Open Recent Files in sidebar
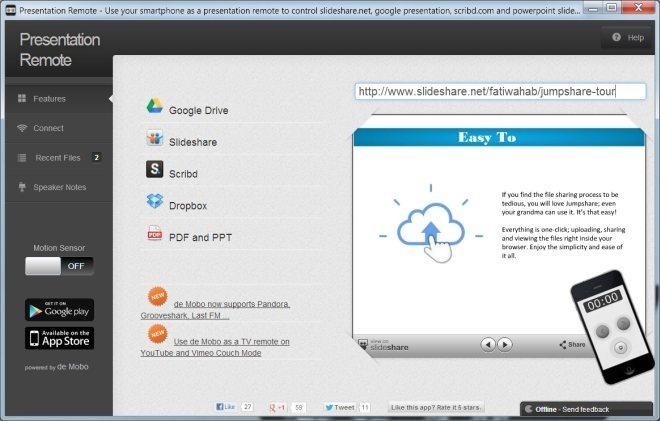 click(x=58, y=158)
